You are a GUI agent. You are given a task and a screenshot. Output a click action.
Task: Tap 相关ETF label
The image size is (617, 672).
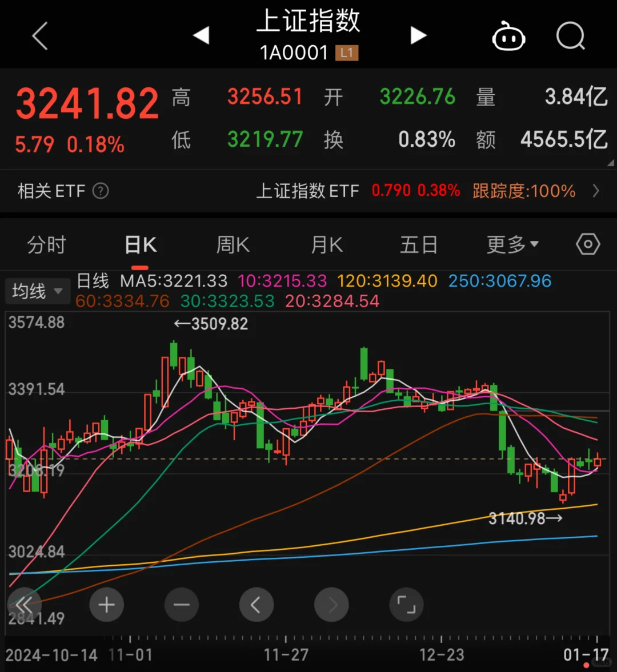[51, 191]
